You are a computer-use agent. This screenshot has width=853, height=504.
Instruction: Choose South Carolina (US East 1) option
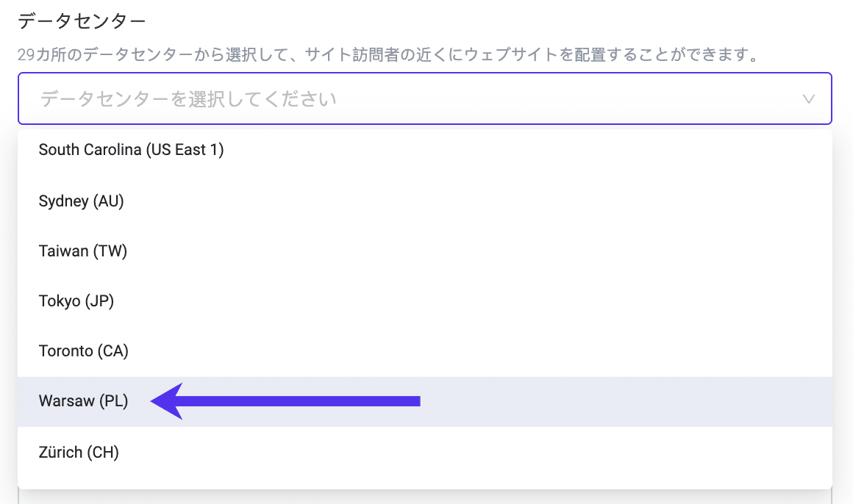click(132, 149)
